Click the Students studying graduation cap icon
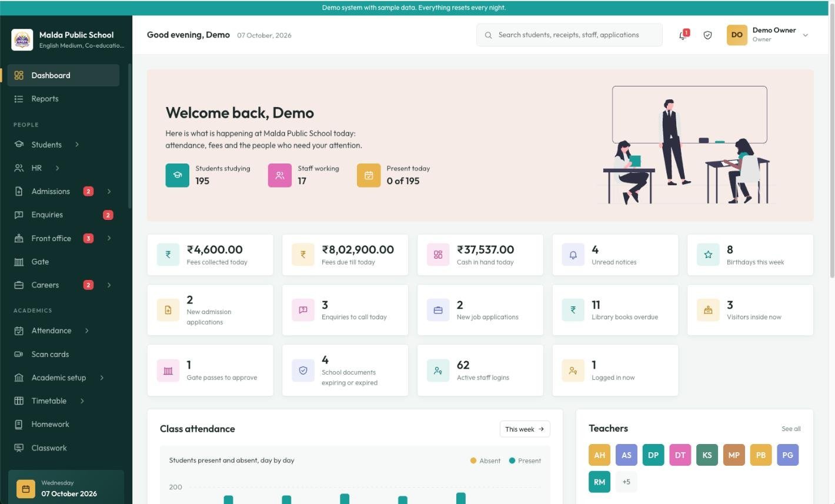The height and width of the screenshot is (504, 835). click(177, 175)
